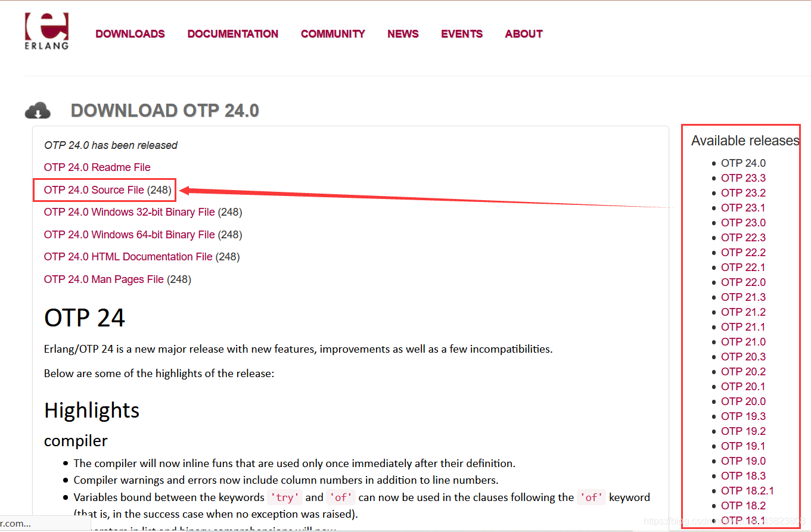
Task: Select OTP 21.2 release
Action: tap(743, 312)
